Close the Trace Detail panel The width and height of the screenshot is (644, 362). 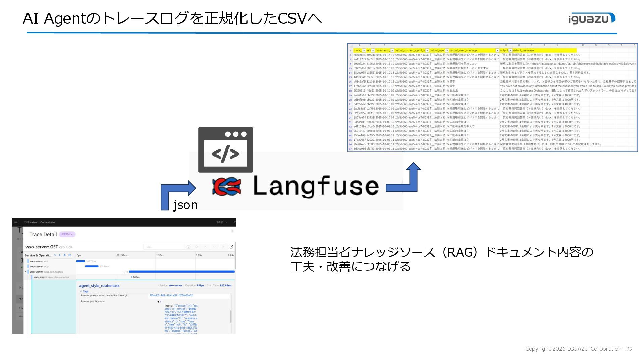[x=232, y=231]
